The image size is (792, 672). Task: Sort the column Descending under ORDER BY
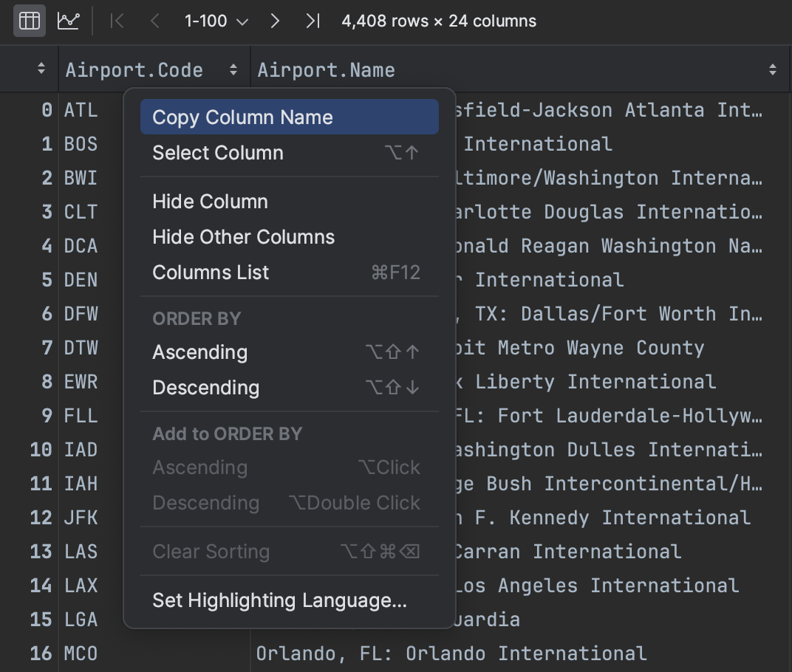(x=205, y=387)
